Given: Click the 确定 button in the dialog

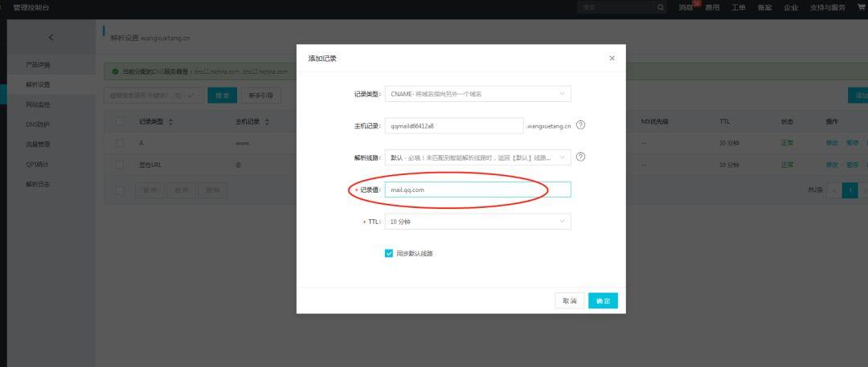Looking at the screenshot, I should coord(603,301).
